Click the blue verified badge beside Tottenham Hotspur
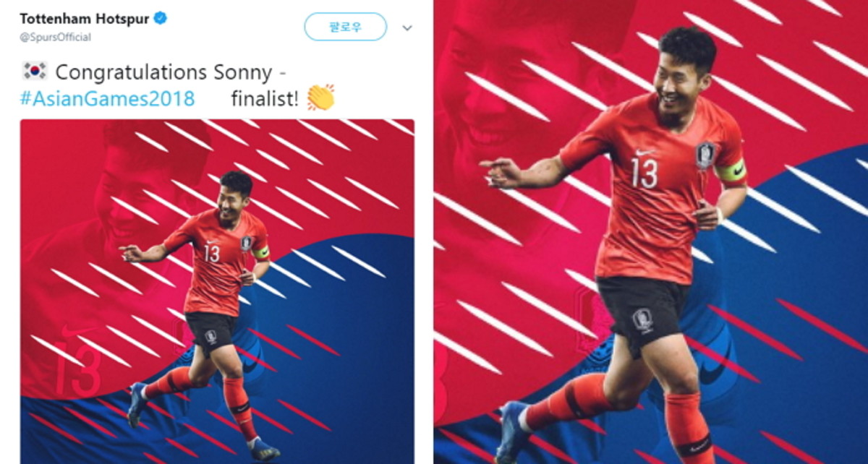The height and width of the screenshot is (464, 868). point(160,19)
